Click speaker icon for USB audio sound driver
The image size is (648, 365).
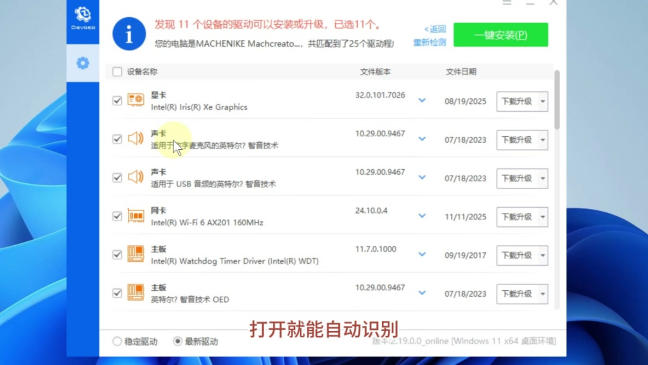136,177
